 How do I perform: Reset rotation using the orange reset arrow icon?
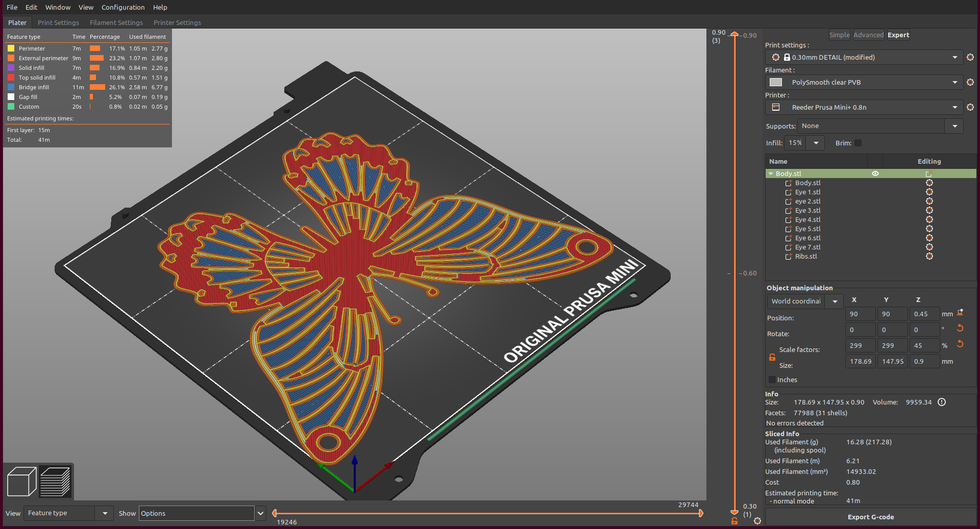[960, 329]
